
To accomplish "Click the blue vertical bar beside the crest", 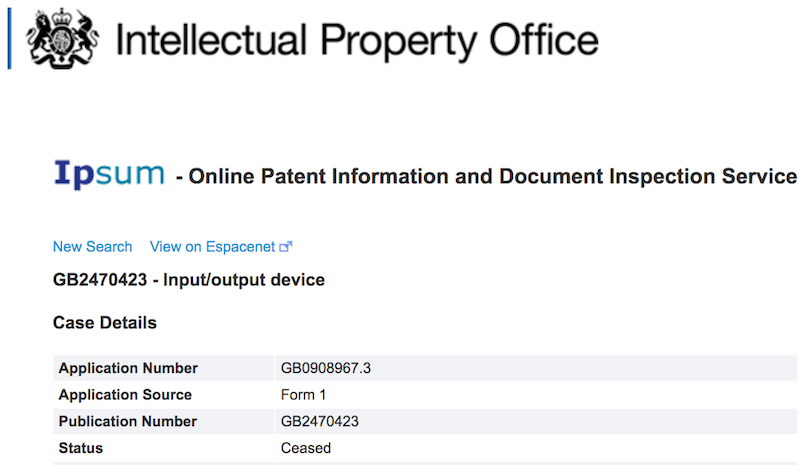I will [x=9, y=39].
